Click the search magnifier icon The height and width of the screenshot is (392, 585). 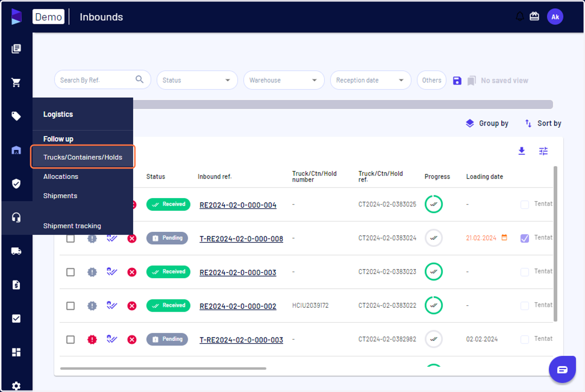139,79
